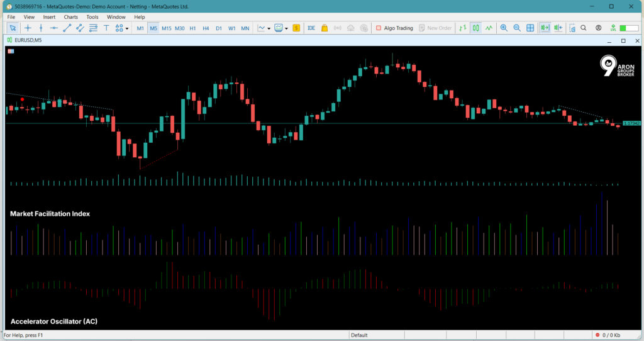Switch chart to candlesticks

click(475, 28)
